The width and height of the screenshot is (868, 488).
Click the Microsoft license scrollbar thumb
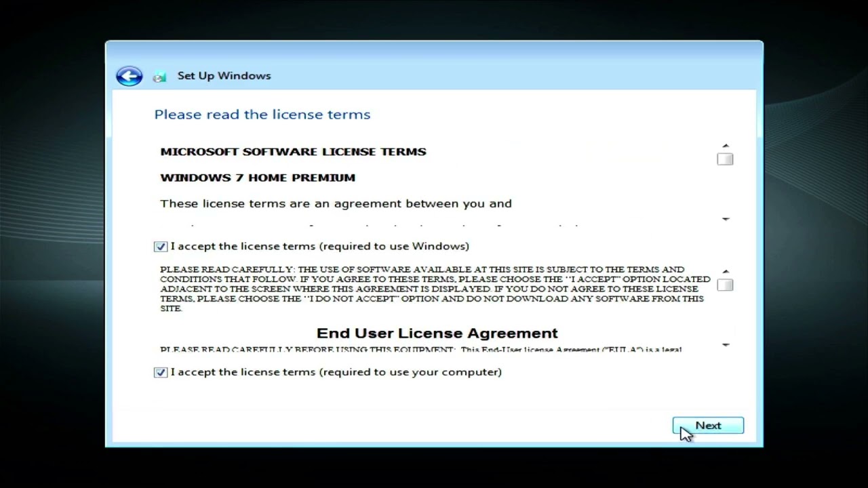click(725, 159)
